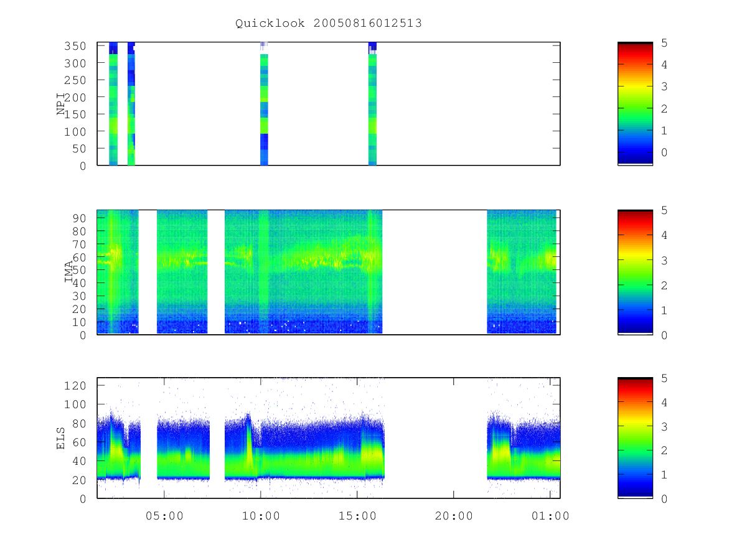Viewport: 747px width, 560px height.
Task: Click the ELS panel color bar
Action: 635,438
